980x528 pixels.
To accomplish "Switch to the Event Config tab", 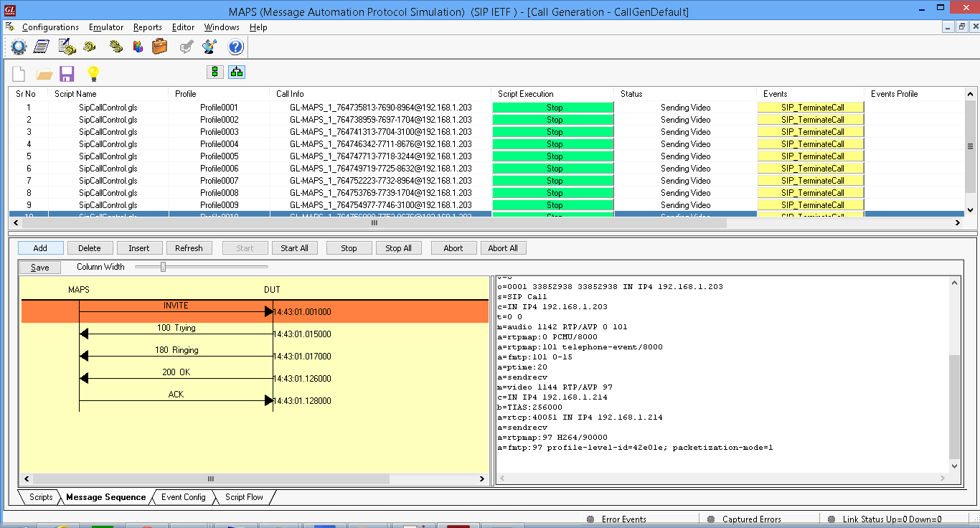I will pyautogui.click(x=183, y=497).
